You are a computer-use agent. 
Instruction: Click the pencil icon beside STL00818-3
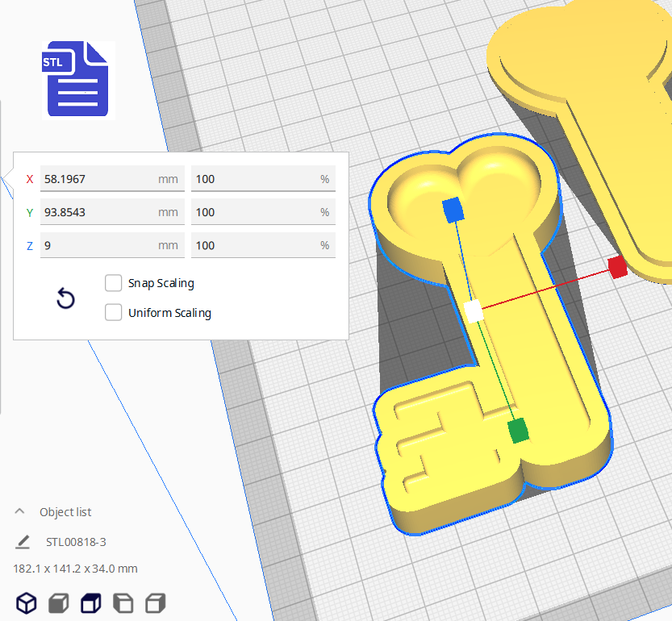coord(23,541)
